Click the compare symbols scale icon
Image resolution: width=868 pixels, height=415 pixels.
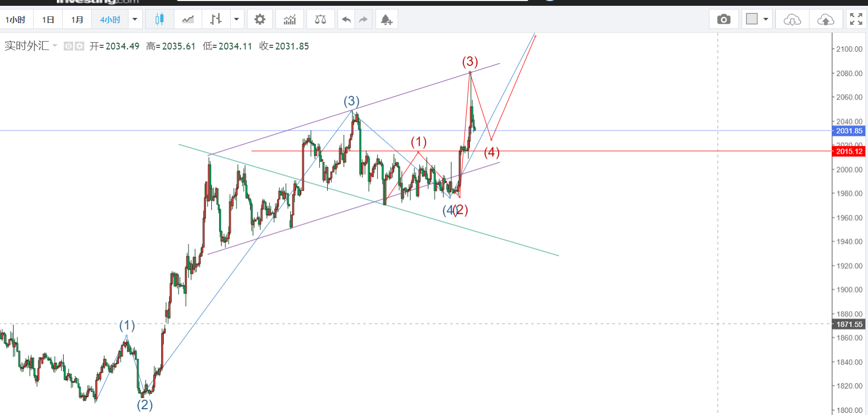point(320,19)
